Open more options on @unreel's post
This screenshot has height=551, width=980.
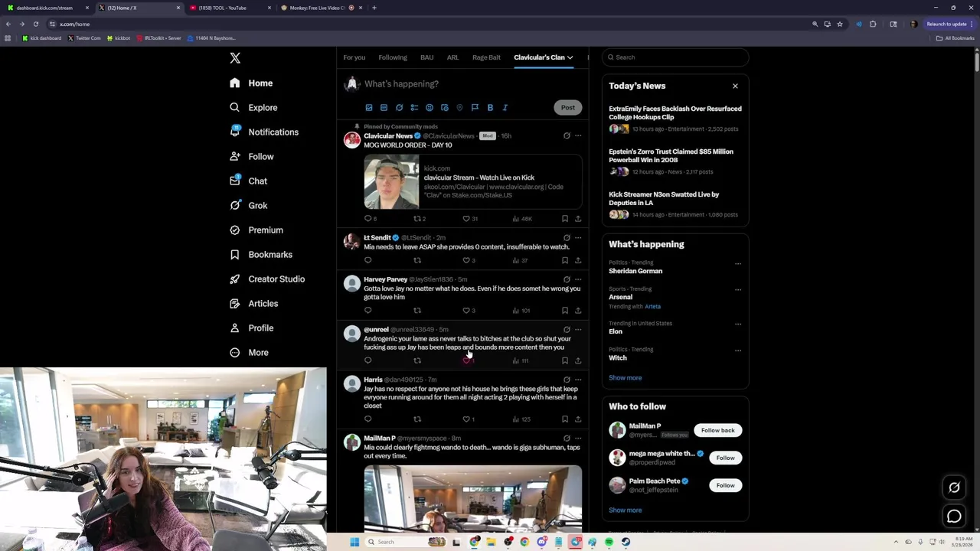578,330
